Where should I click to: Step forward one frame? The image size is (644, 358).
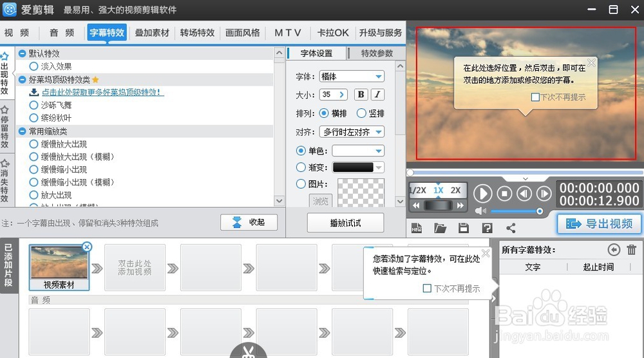pos(544,193)
